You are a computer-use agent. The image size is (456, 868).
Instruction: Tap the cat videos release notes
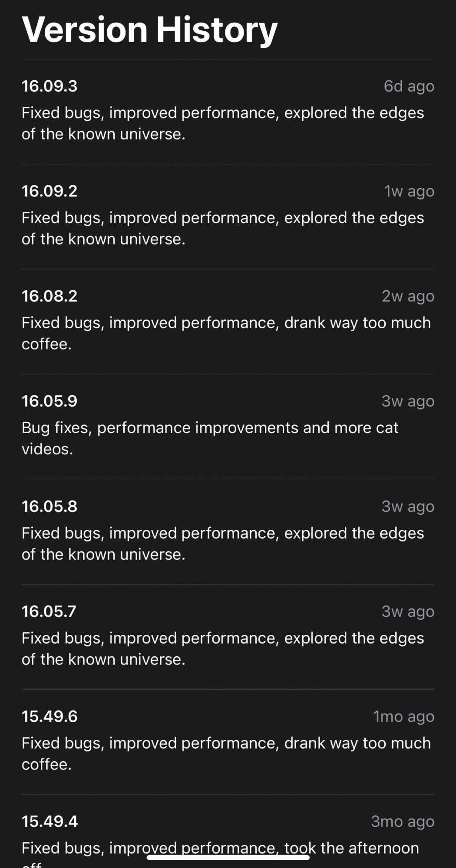tap(210, 438)
